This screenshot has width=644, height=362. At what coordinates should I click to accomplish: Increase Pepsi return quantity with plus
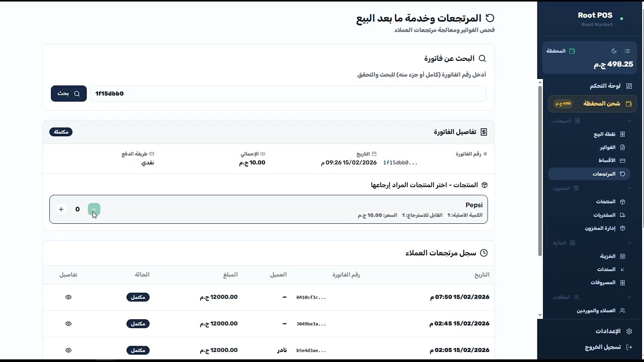tap(61, 209)
